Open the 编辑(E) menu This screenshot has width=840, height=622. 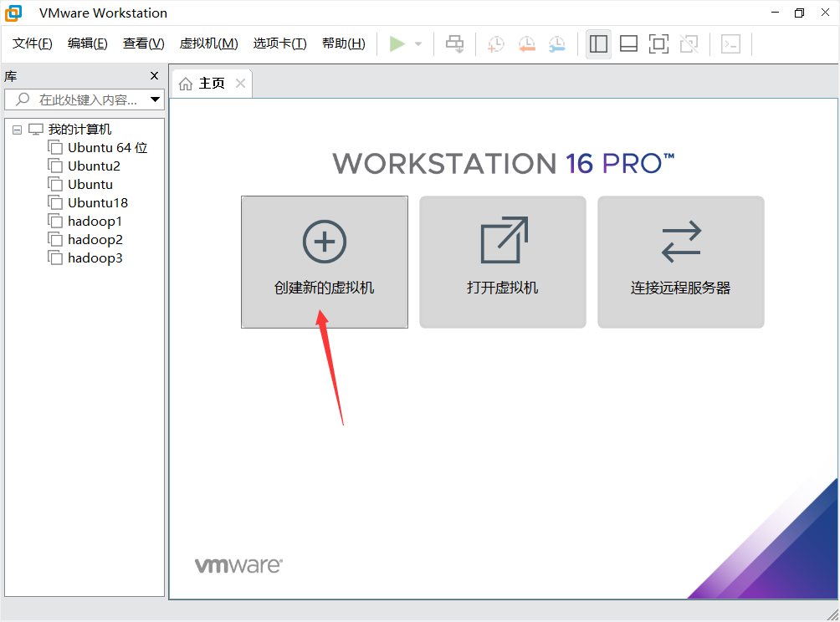(x=88, y=43)
